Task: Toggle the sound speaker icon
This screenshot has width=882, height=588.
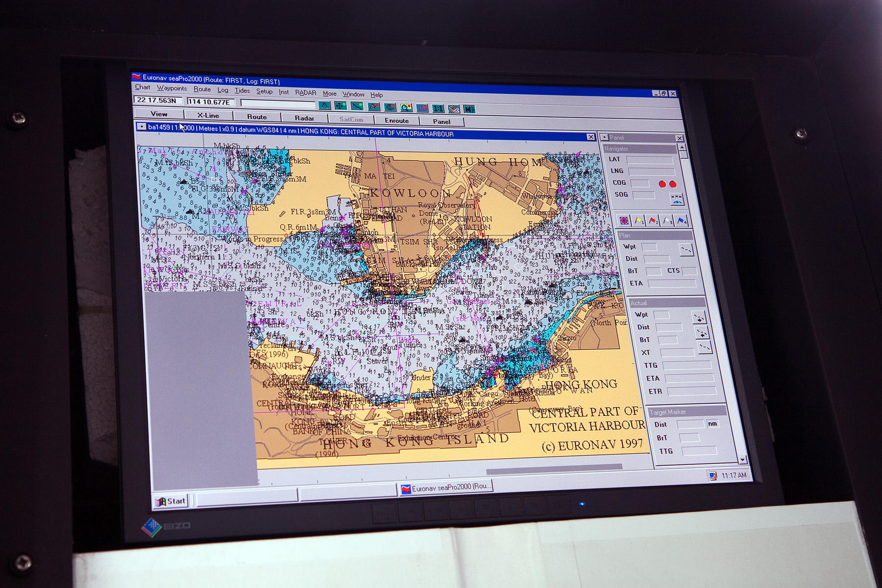Action: (x=469, y=109)
